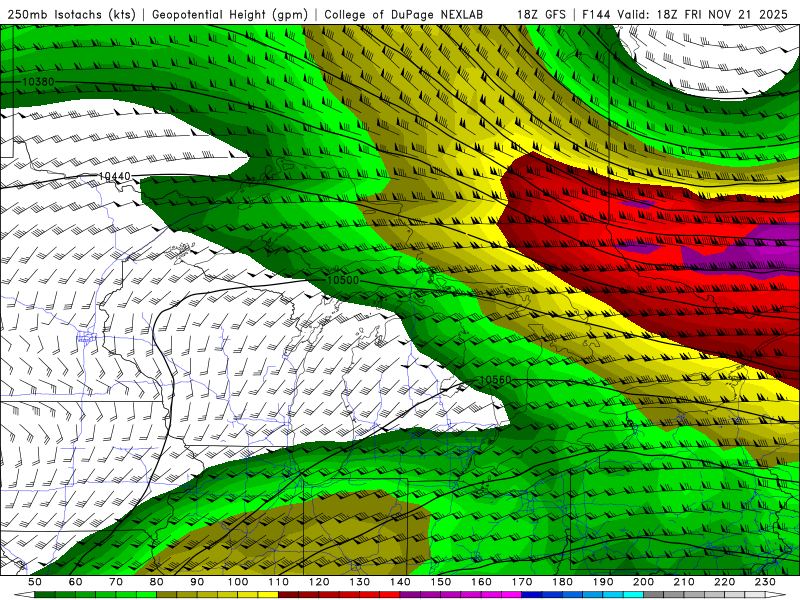Click the dark maroon legend swatch just above 110

click(x=289, y=595)
